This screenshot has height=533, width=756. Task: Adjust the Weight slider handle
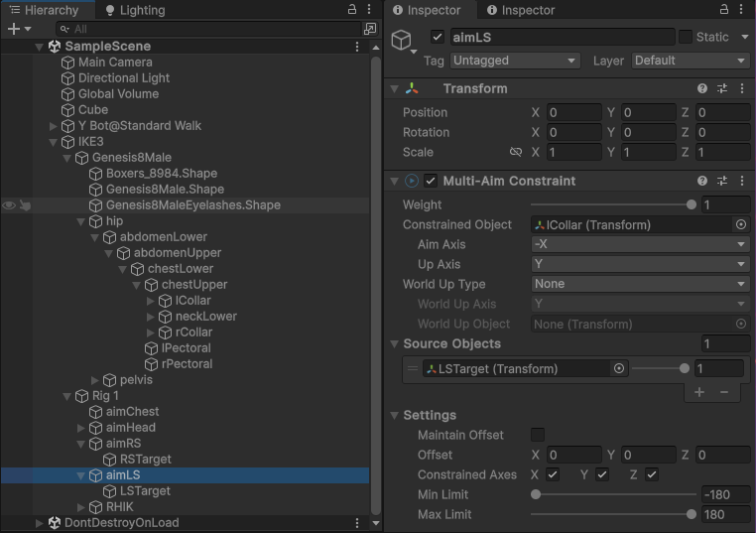tap(691, 204)
